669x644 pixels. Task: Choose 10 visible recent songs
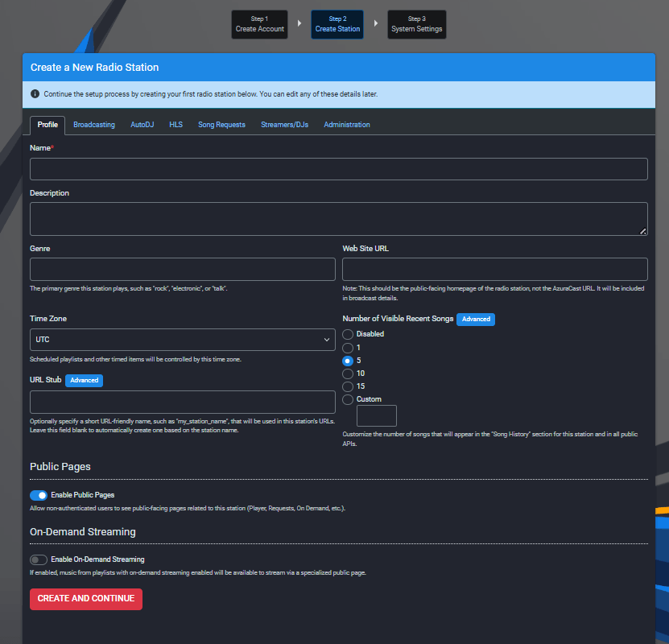[x=348, y=374]
